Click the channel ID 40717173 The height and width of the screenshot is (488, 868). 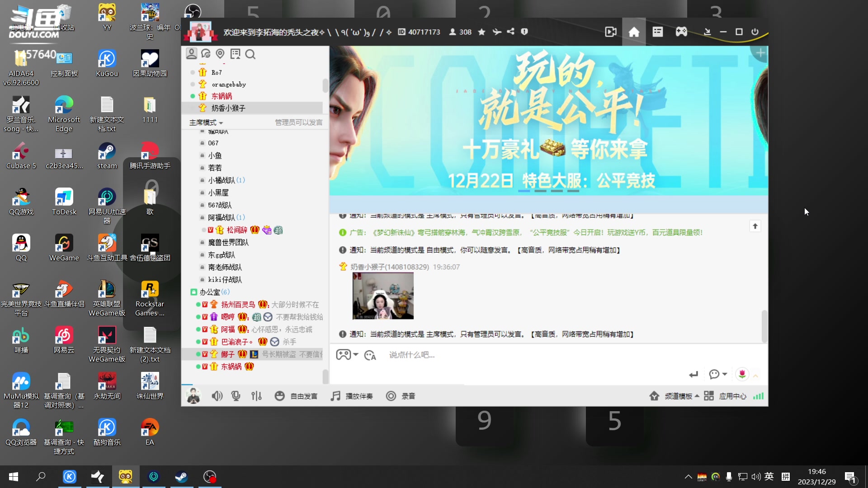[x=424, y=32]
